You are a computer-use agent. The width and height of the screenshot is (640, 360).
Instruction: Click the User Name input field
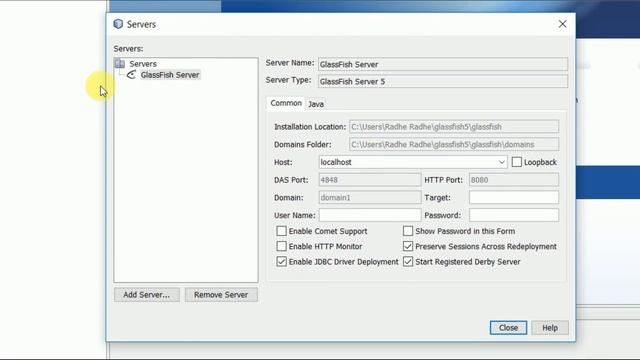pyautogui.click(x=370, y=215)
